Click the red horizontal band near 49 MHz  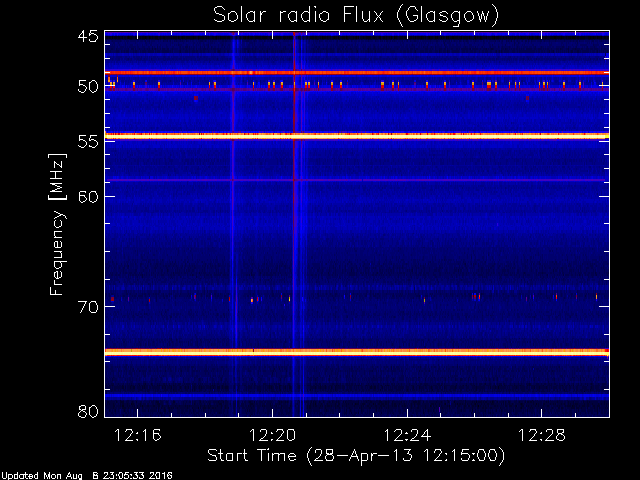click(x=357, y=73)
